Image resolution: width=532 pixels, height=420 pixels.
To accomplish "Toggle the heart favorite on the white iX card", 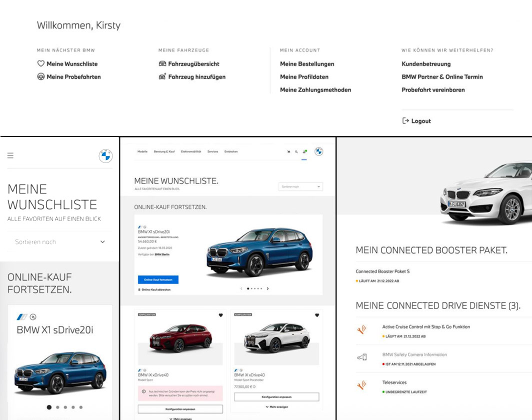I will (x=317, y=315).
